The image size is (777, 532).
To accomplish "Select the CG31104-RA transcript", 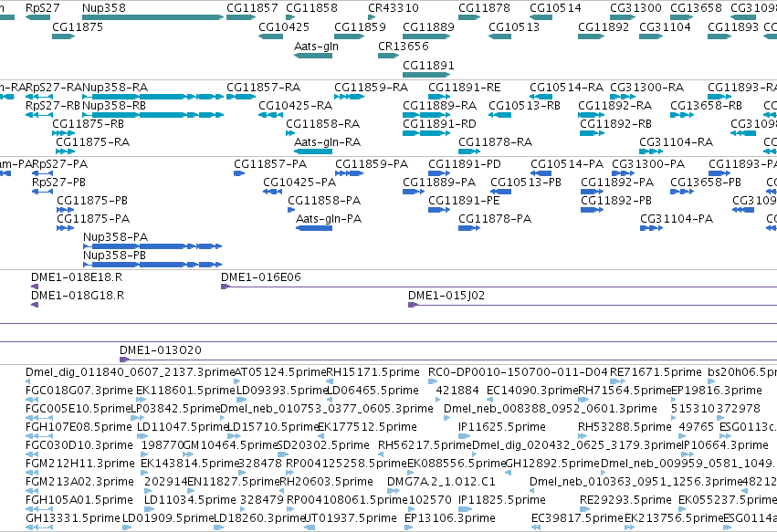I will click(651, 151).
